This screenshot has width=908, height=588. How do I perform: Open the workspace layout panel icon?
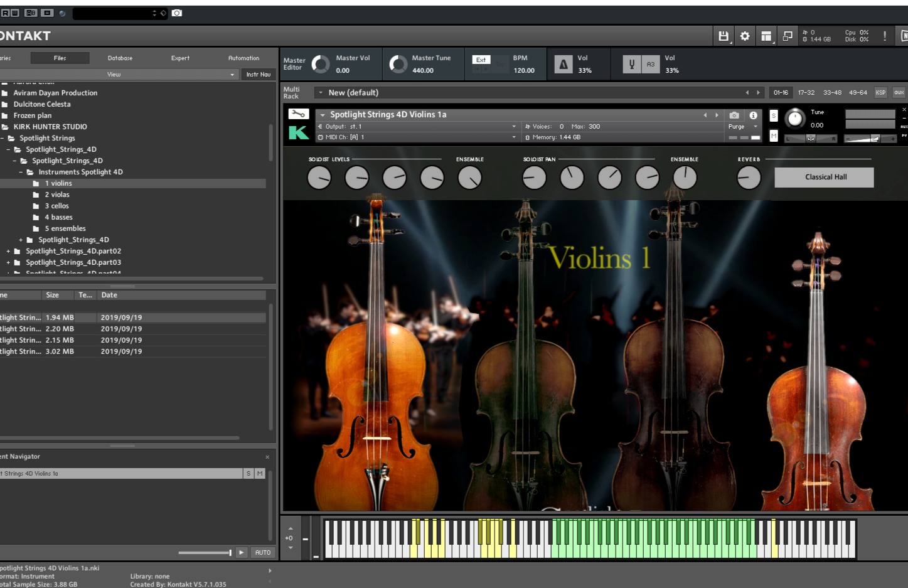click(766, 36)
